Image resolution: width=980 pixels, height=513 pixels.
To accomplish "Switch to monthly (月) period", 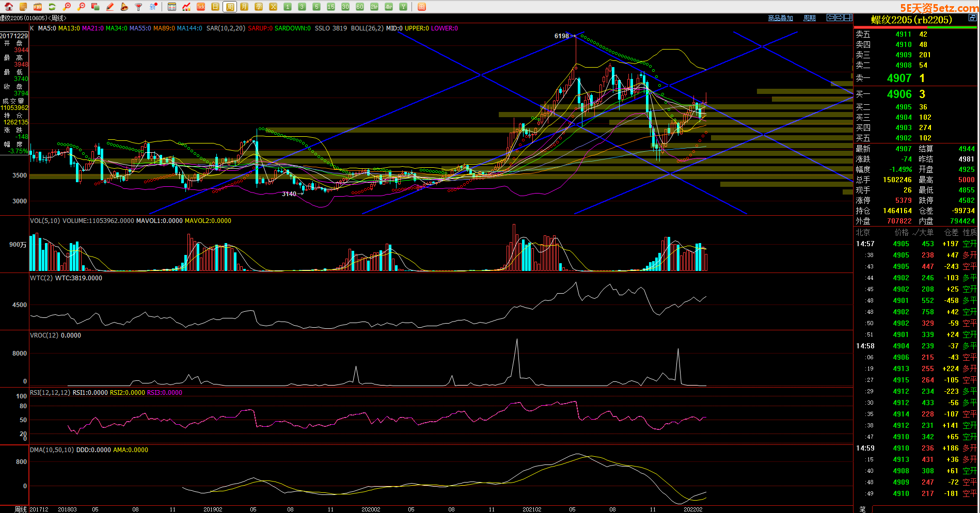I will pyautogui.click(x=244, y=7).
